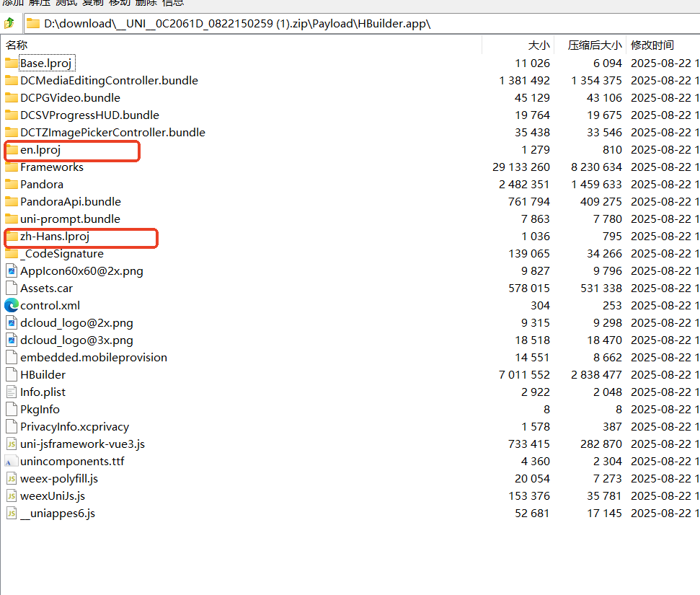Viewport: 700px width, 595px height.
Task: Select the Edge icon beside control.xml
Action: (12, 306)
